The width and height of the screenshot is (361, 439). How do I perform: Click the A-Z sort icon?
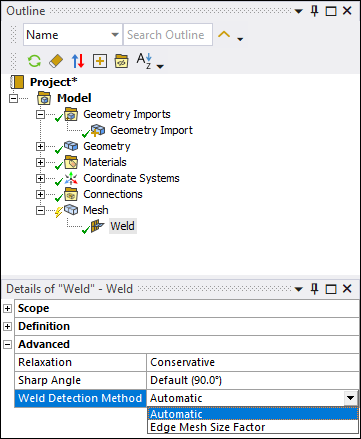point(144,61)
